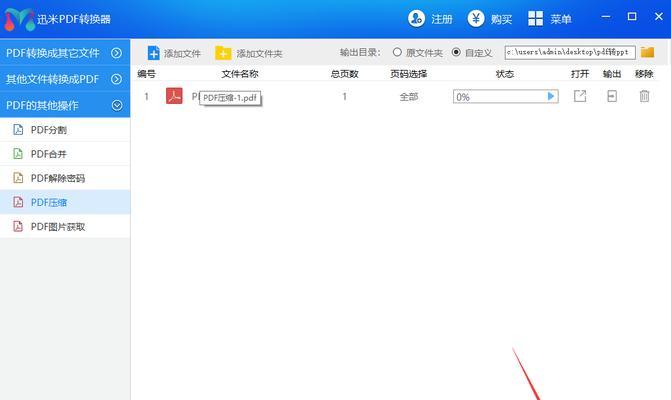Maximize the window
Screen dimensions: 671x400
[x=632, y=17]
